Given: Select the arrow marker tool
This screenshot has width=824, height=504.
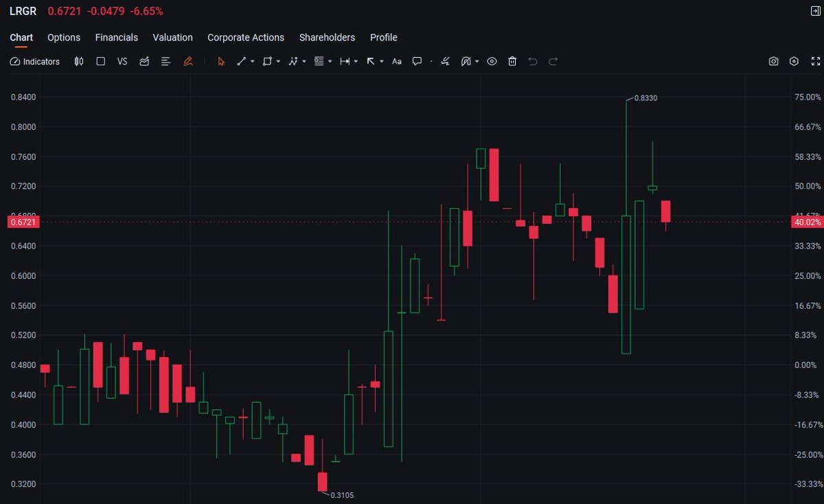Looking at the screenshot, I should 371,61.
